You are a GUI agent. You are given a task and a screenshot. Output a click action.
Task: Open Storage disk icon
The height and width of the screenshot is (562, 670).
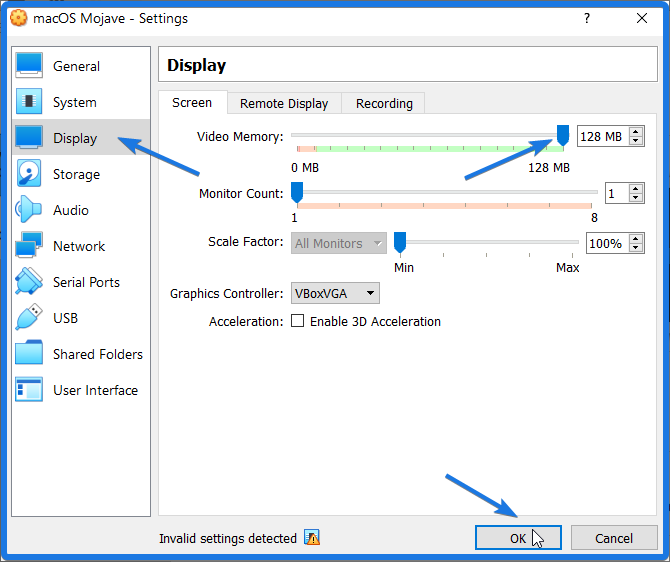click(x=29, y=173)
